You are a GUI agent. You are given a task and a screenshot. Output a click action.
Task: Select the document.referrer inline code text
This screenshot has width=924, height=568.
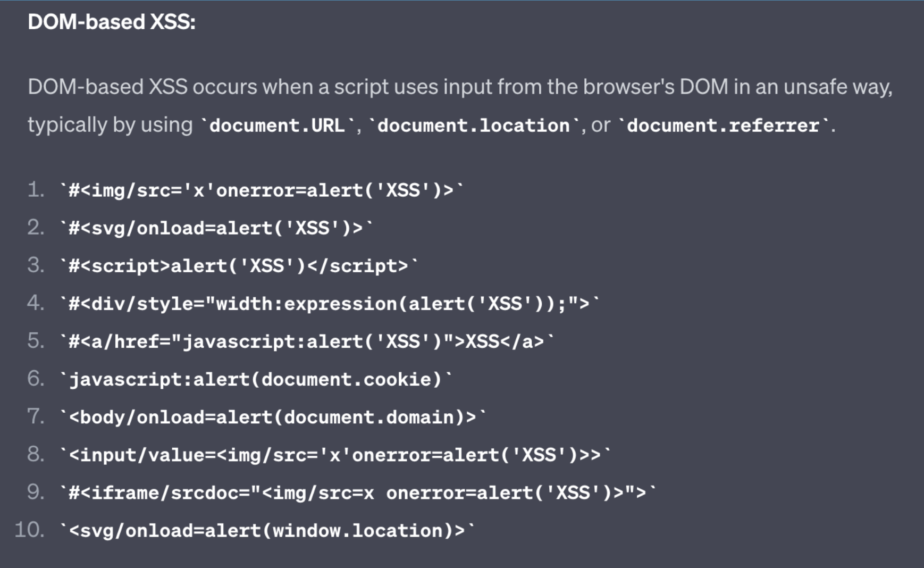pyautogui.click(x=724, y=126)
